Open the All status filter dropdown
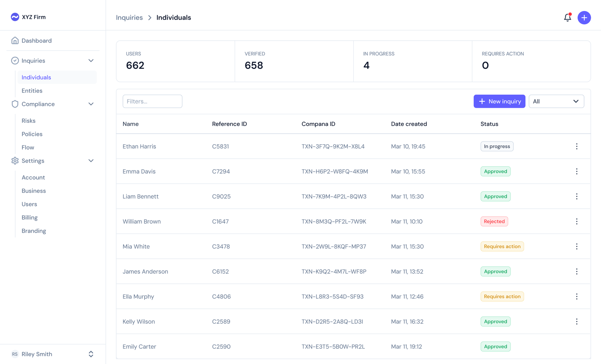The height and width of the screenshot is (364, 601). (x=556, y=101)
